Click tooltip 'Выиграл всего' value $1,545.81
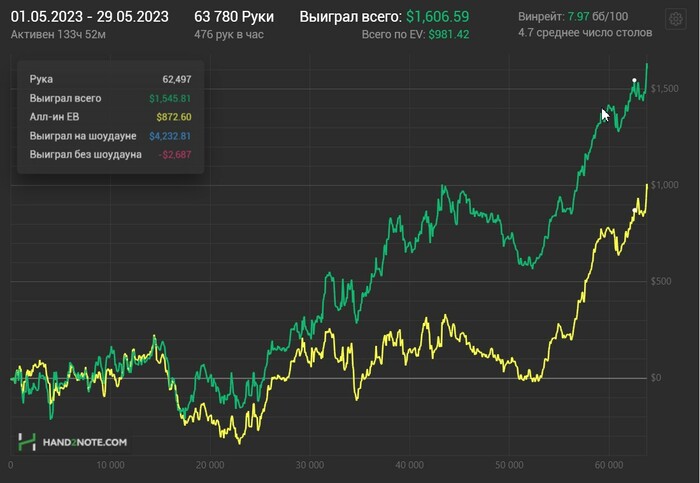Image resolution: width=700 pixels, height=483 pixels. tap(170, 98)
